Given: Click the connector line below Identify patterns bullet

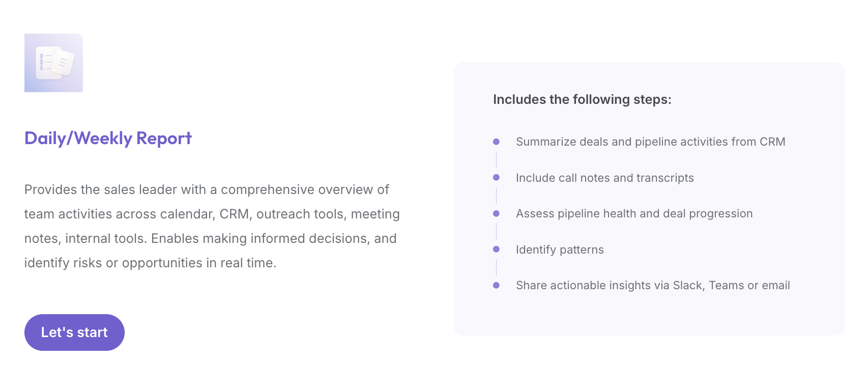Looking at the screenshot, I should (x=496, y=267).
